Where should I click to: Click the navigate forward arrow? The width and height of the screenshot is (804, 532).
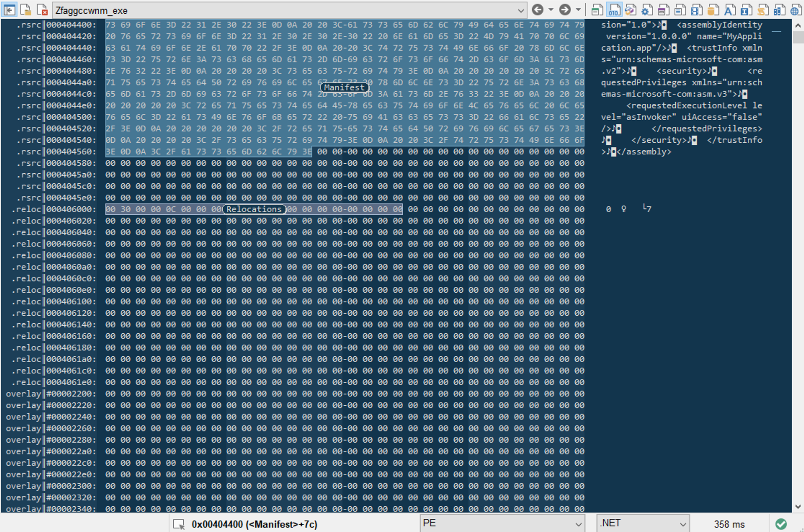pyautogui.click(x=565, y=10)
